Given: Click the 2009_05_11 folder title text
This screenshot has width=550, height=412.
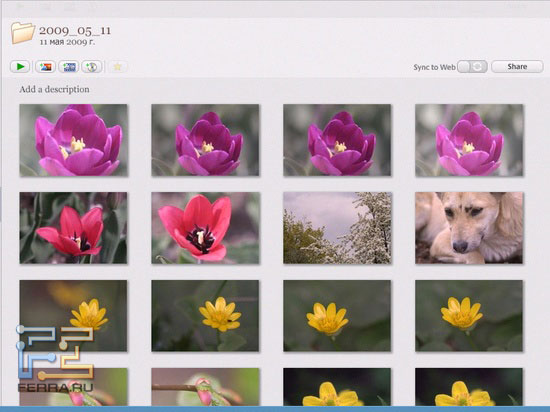Looking at the screenshot, I should coord(75,31).
